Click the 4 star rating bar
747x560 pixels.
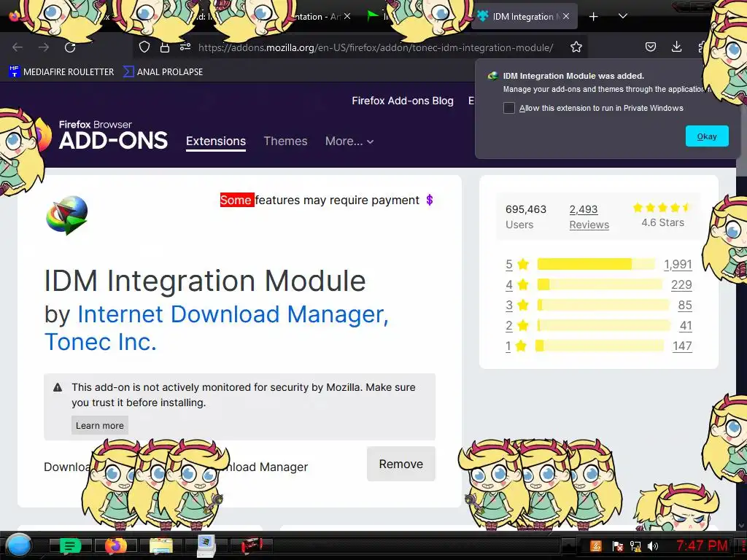(600, 285)
